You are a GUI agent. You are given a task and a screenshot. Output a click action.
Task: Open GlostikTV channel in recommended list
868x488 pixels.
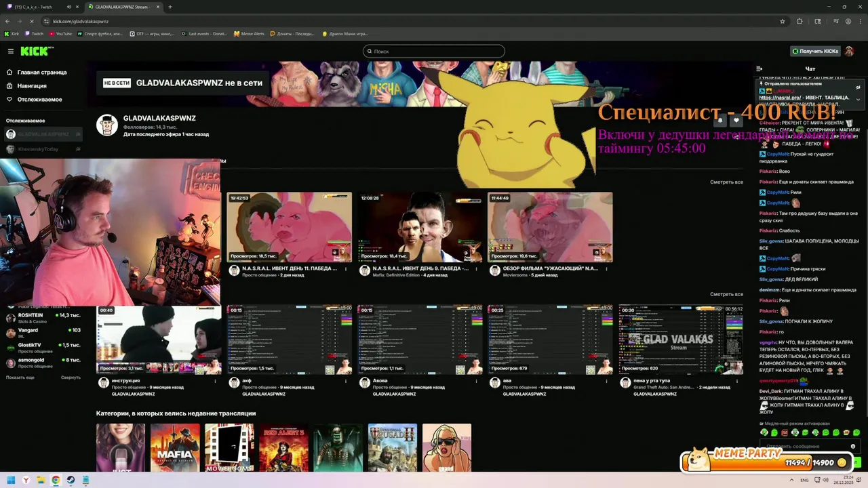[x=43, y=348]
